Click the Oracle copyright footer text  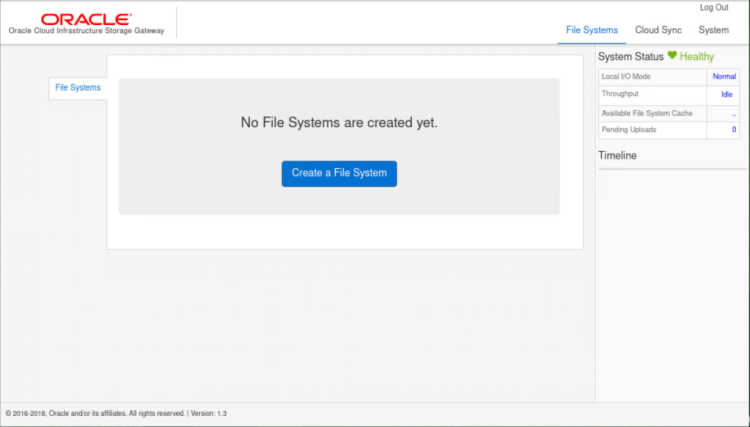tap(116, 413)
